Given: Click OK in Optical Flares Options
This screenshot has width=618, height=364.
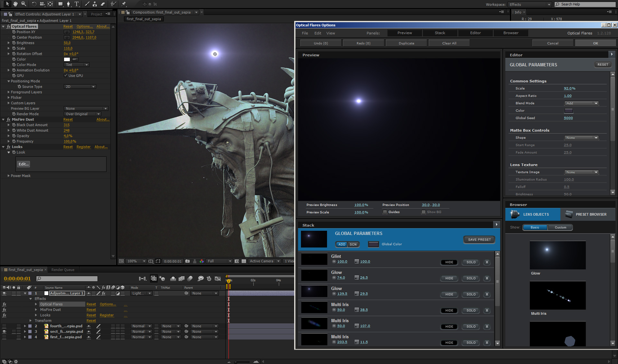Looking at the screenshot, I should [595, 43].
